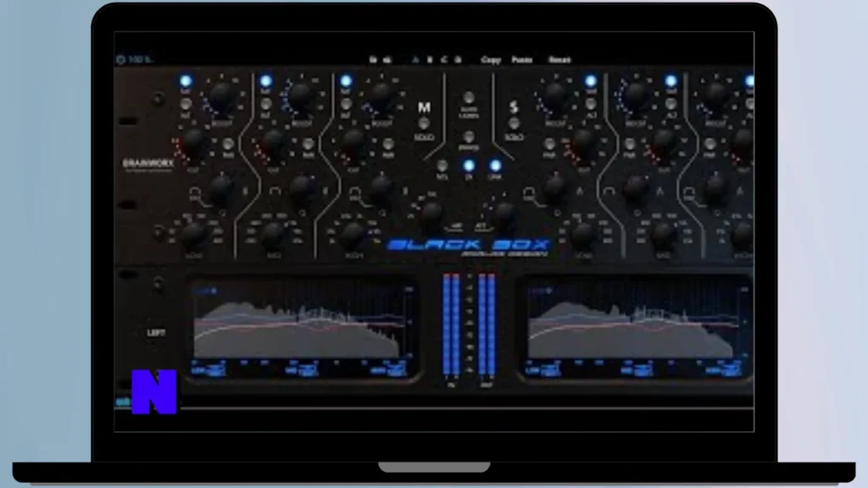Select preset slot C
868x488 pixels.
tap(444, 59)
